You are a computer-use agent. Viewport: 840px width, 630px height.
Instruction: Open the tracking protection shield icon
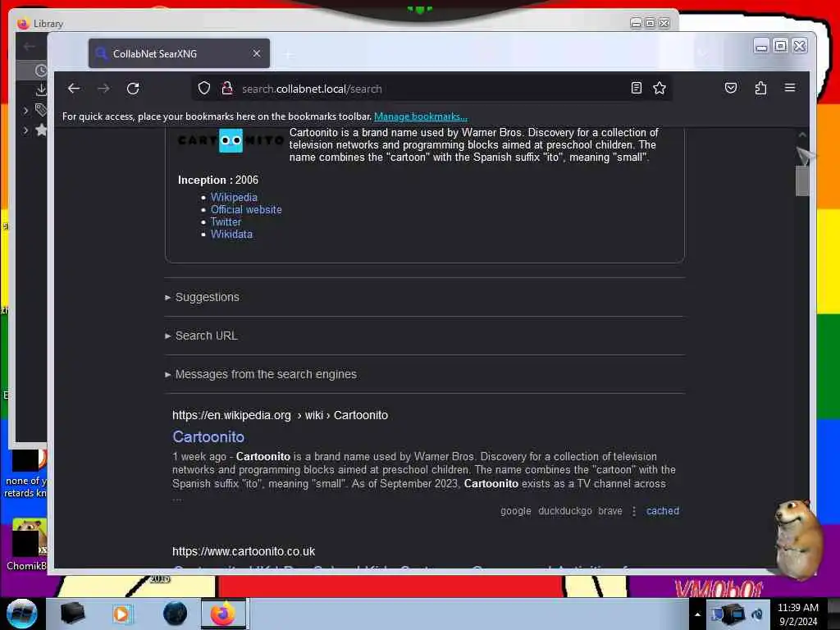204,88
